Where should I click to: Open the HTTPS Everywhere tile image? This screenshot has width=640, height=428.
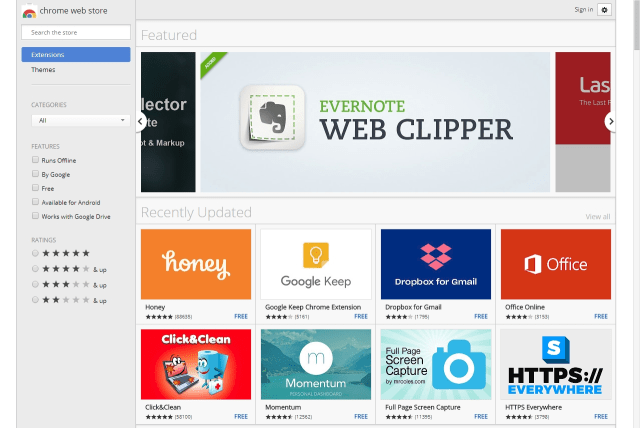(556, 364)
